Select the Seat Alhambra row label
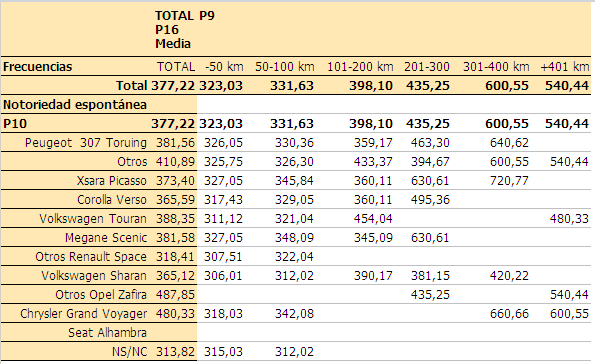This screenshot has width=595, height=364. [x=107, y=332]
